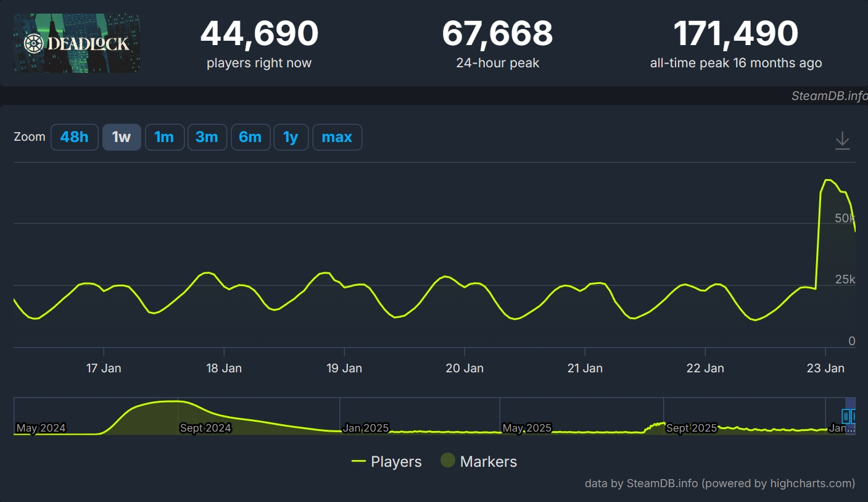The image size is (868, 502).
Task: Click the '23 Jan' axis label
Action: tap(825, 369)
